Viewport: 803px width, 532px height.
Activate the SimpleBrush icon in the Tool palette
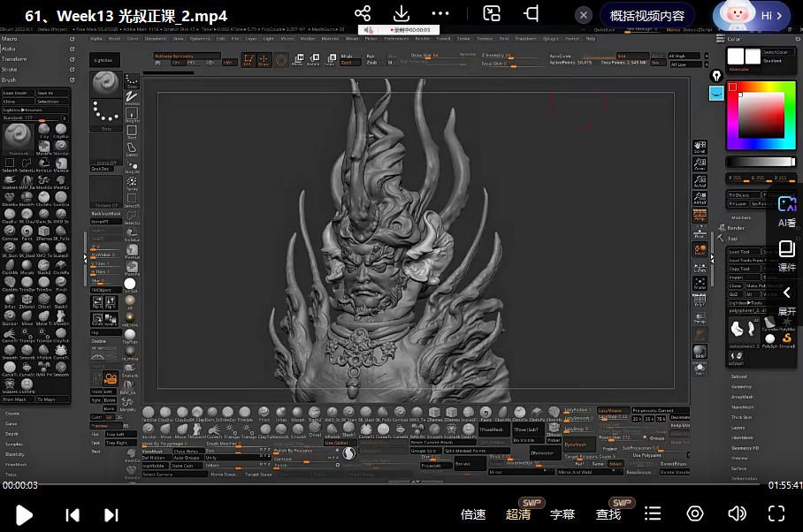coord(787,337)
